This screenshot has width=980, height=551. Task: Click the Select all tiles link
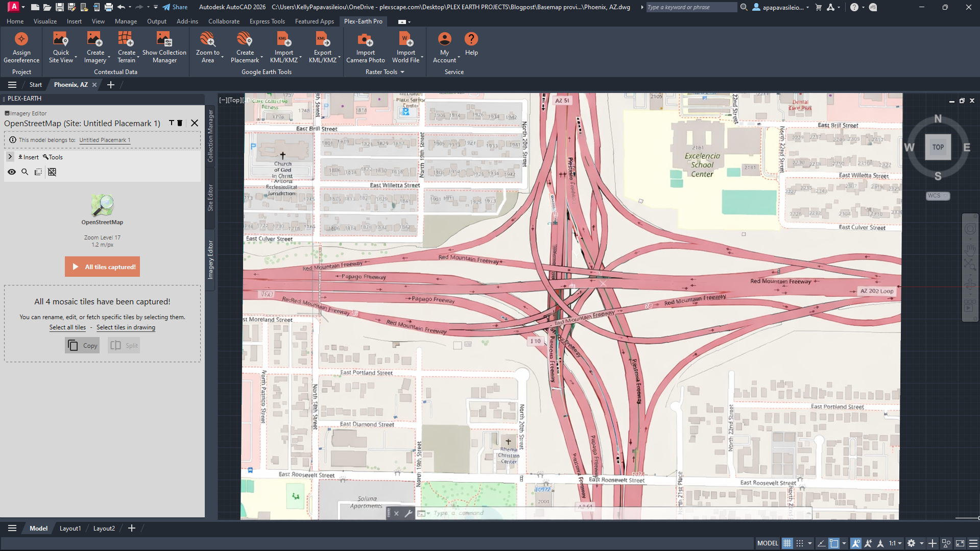click(x=67, y=327)
